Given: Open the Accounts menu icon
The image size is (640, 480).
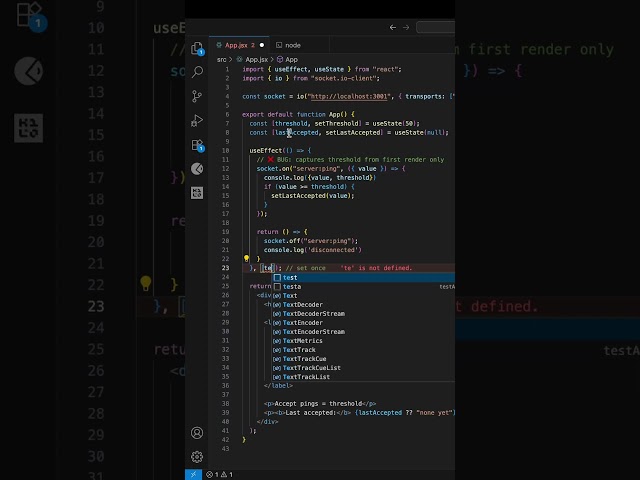Looking at the screenshot, I should pyautogui.click(x=197, y=433).
